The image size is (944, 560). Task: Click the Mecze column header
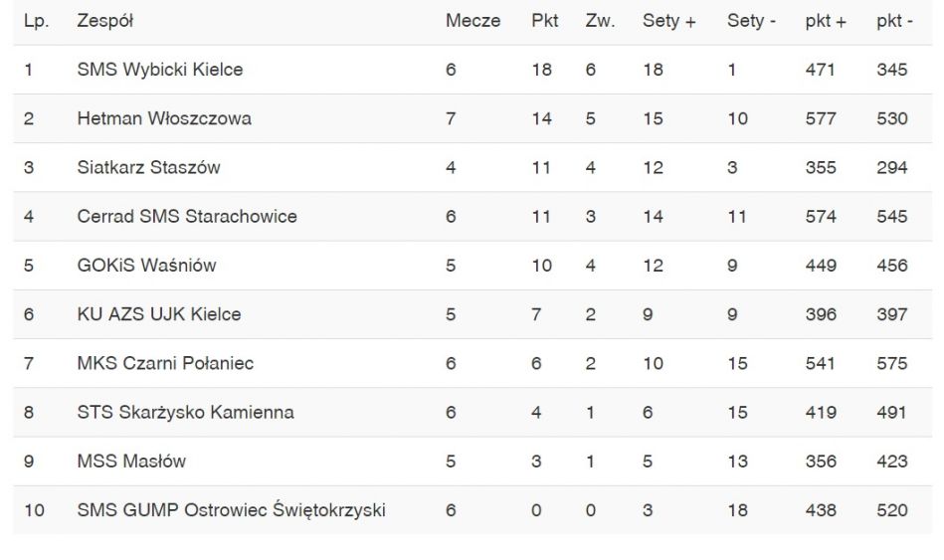click(x=472, y=21)
